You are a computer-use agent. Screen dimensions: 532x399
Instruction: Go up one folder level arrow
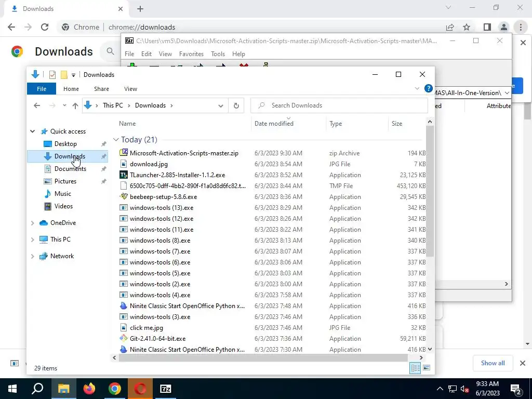click(75, 105)
